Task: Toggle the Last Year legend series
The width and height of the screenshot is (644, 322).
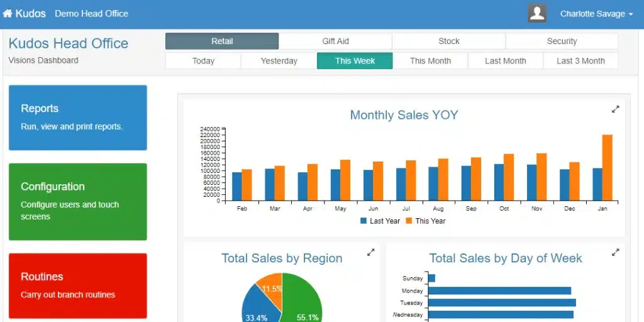Action: [x=380, y=221]
